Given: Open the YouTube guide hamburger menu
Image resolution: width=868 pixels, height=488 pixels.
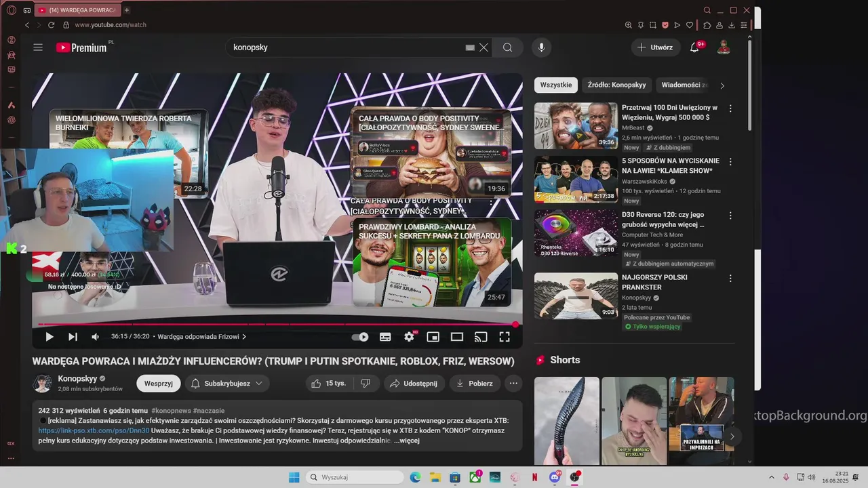Looking at the screenshot, I should (x=38, y=47).
